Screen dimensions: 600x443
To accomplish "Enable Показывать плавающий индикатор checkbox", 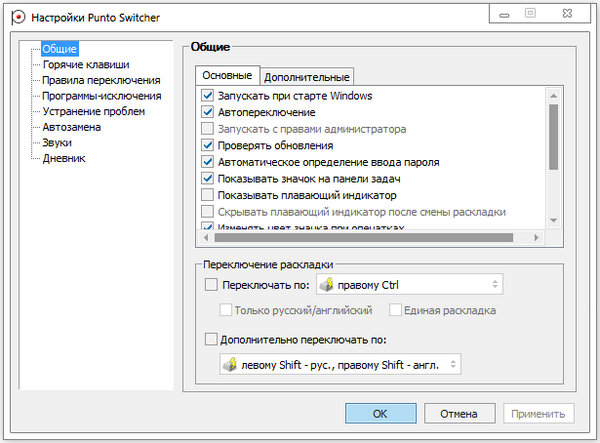I will (208, 195).
